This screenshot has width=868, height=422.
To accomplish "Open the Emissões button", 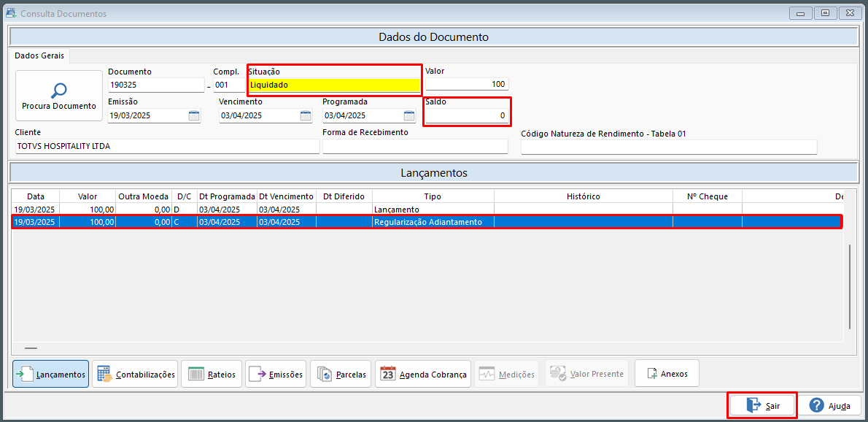I will coord(276,374).
